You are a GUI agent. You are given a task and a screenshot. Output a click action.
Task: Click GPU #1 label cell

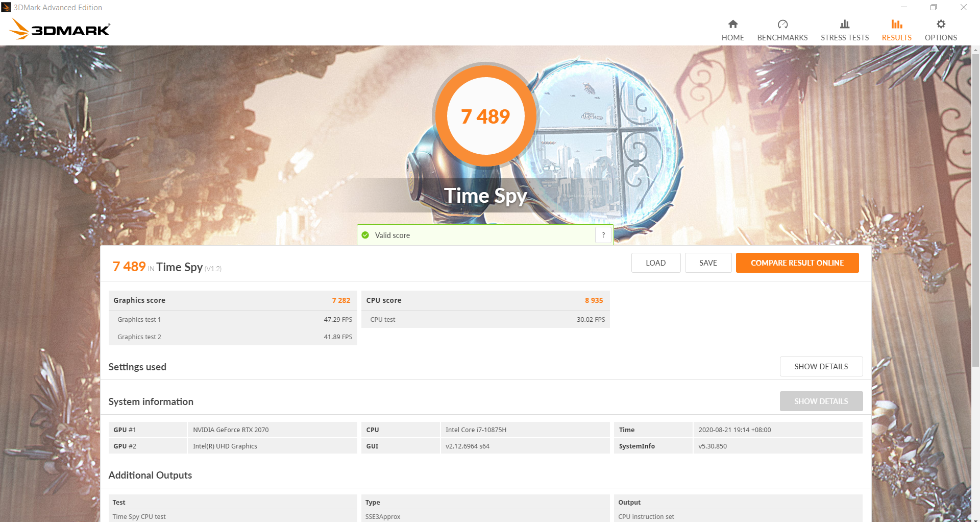[x=148, y=430]
